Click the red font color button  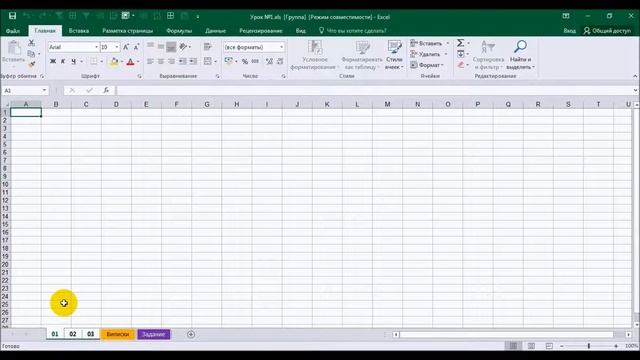130,62
